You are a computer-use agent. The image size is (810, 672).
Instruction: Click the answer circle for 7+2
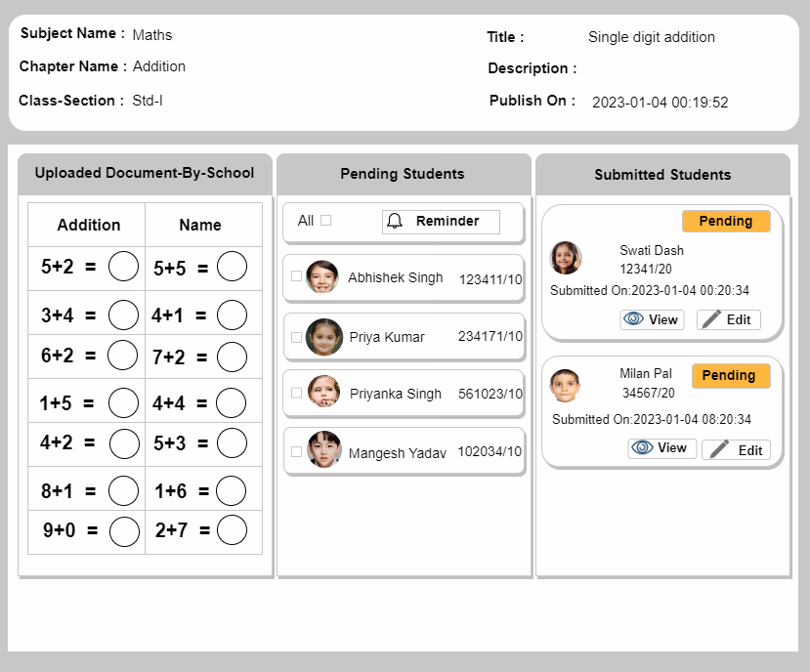(232, 357)
